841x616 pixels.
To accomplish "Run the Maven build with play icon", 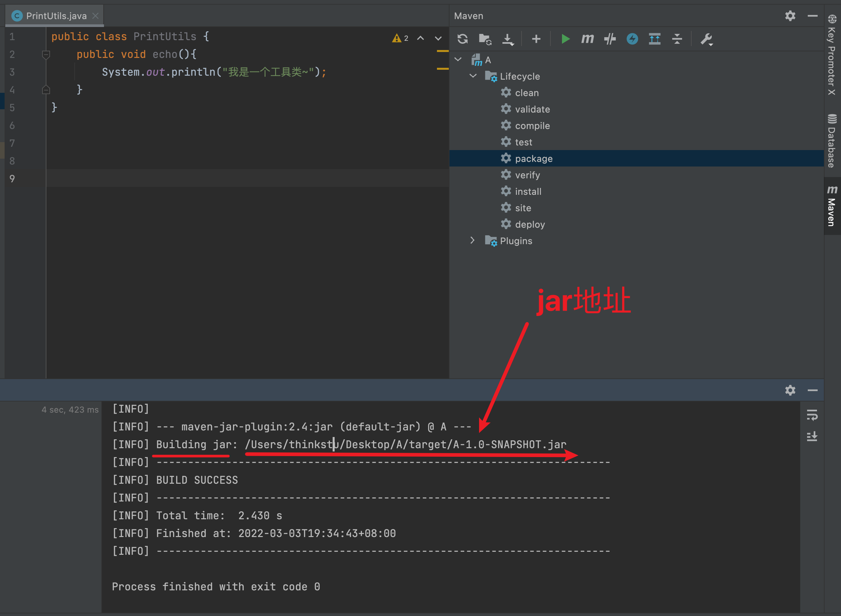I will [x=565, y=39].
